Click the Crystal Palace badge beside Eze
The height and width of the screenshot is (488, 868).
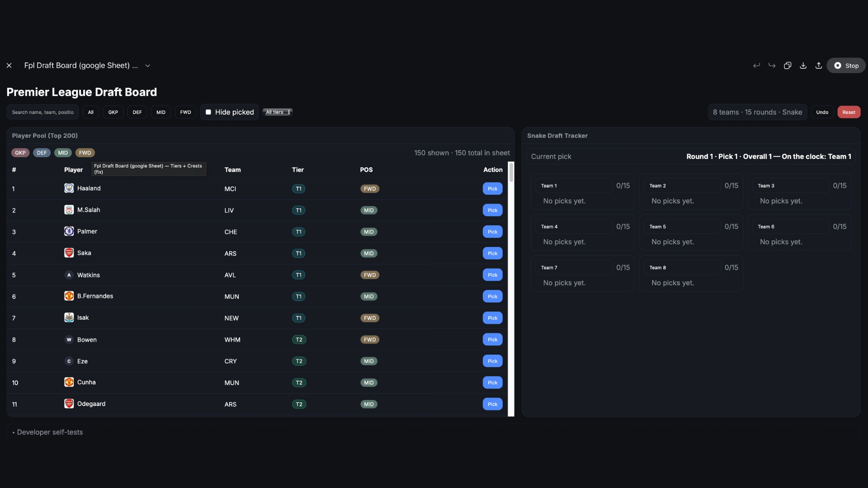point(69,361)
